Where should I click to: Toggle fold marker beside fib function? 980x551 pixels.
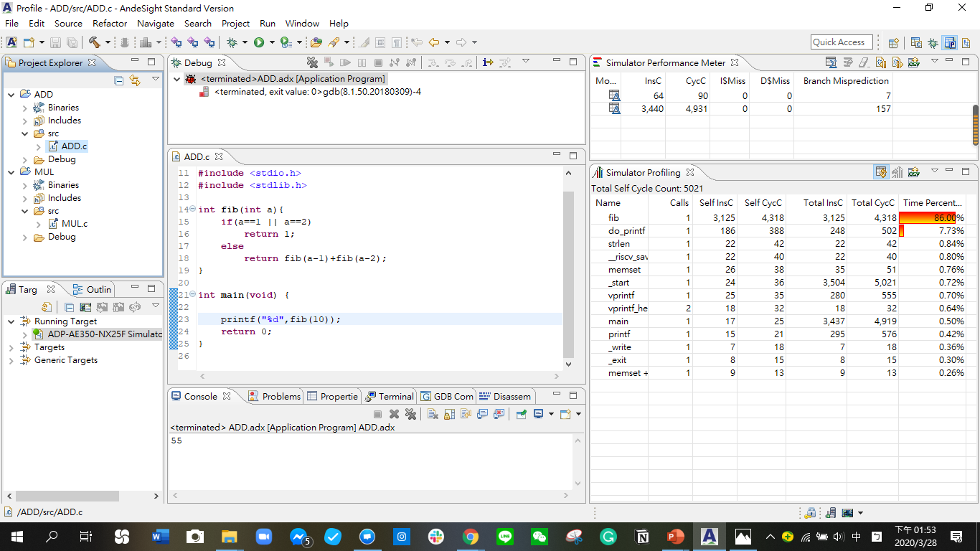pyautogui.click(x=192, y=209)
